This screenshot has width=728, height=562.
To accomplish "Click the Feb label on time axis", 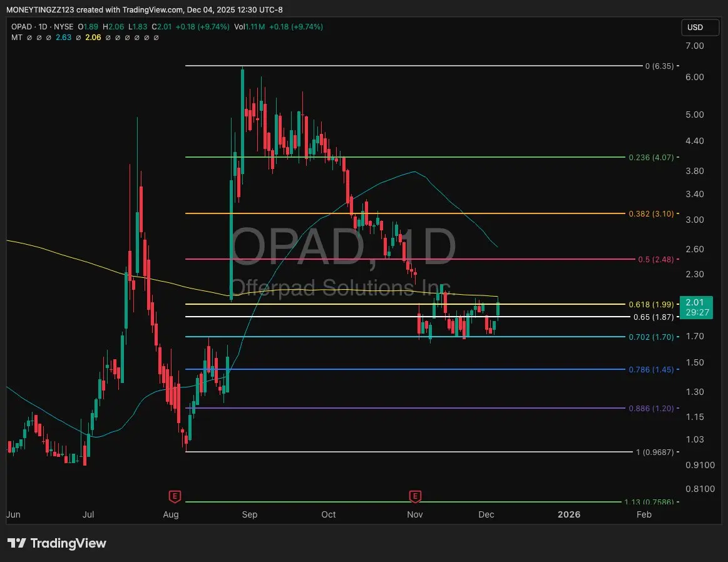I will 644,514.
